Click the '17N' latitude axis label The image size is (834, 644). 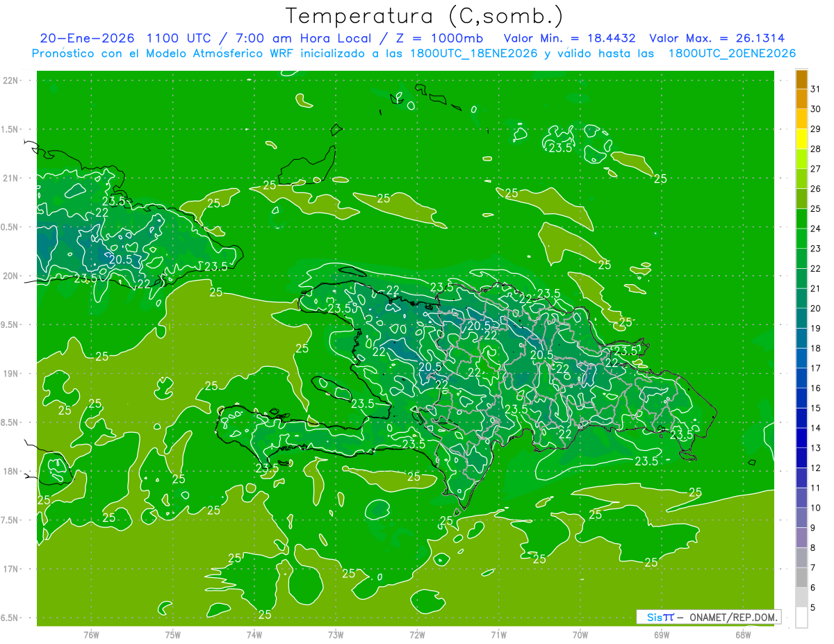(11, 569)
